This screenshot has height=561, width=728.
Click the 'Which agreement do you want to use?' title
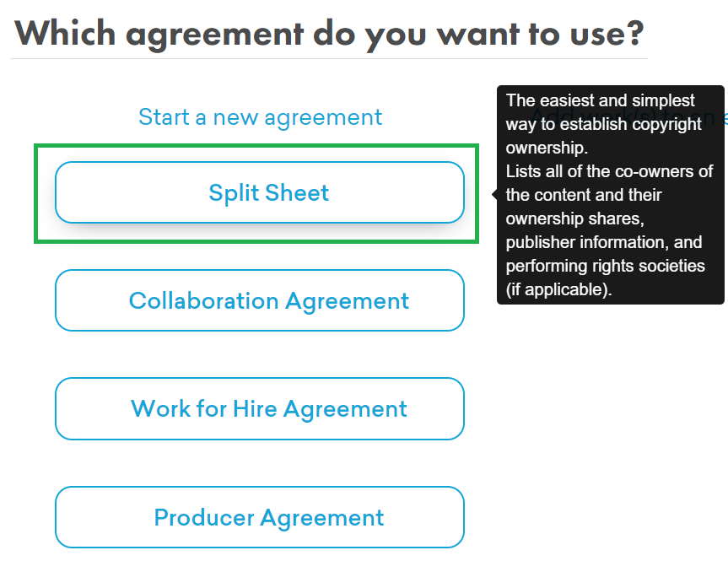[329, 34]
